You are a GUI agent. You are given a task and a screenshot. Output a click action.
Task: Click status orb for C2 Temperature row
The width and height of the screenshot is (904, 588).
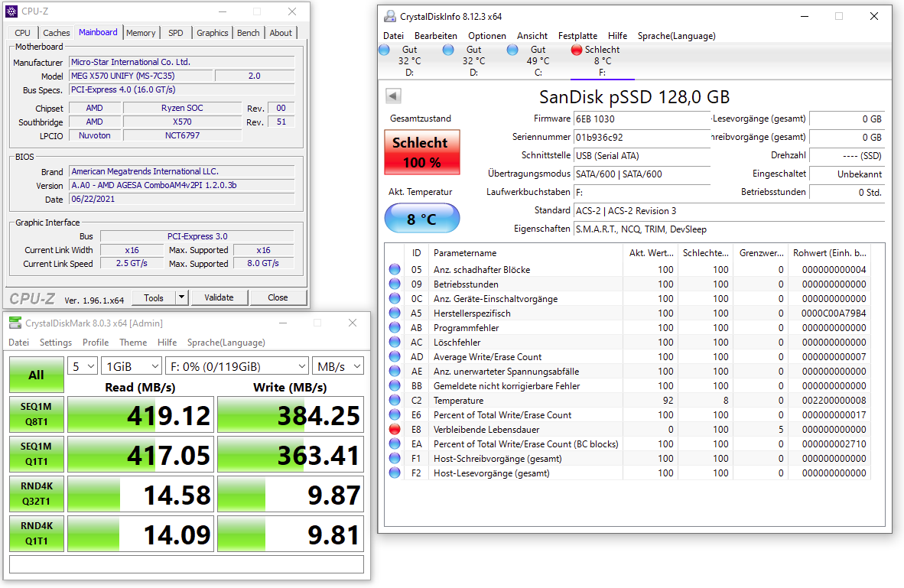395,400
